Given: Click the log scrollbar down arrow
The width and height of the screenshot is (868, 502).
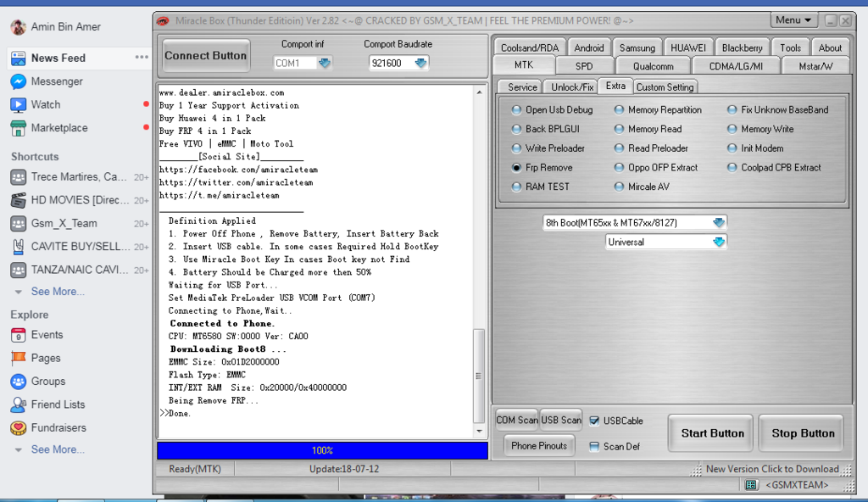Looking at the screenshot, I should pyautogui.click(x=479, y=431).
